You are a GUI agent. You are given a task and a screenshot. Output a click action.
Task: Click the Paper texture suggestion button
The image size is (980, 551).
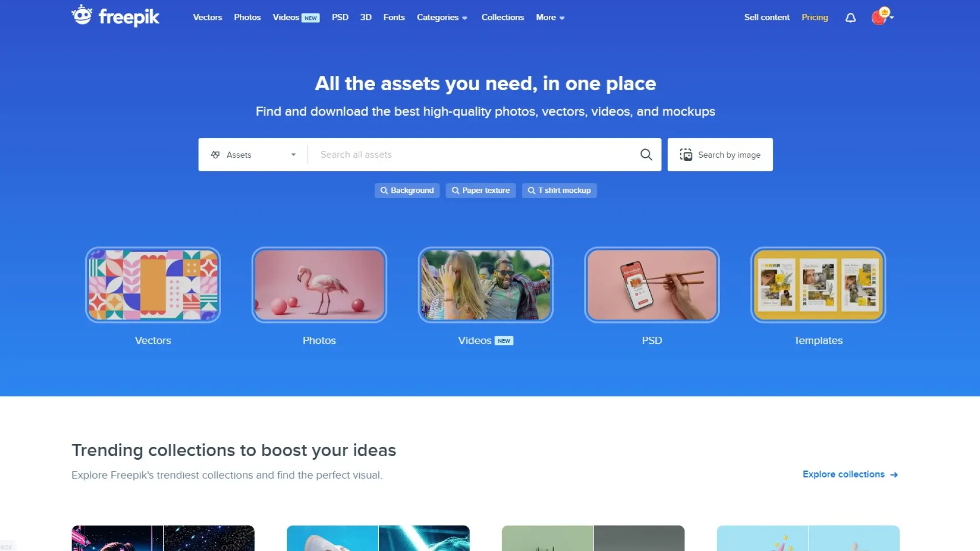(x=480, y=190)
